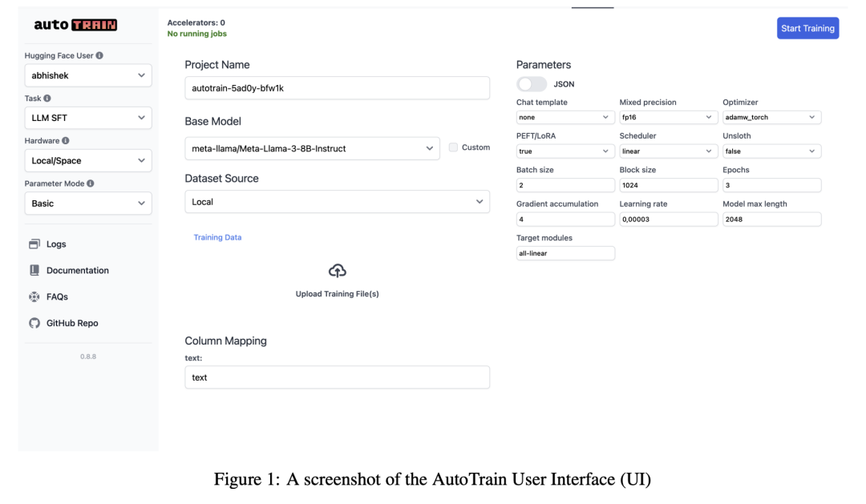Select the Training Data tab
The image size is (866, 504).
[x=217, y=237]
